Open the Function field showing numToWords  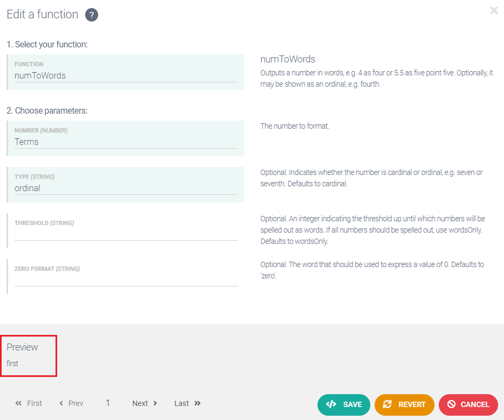[x=126, y=76]
